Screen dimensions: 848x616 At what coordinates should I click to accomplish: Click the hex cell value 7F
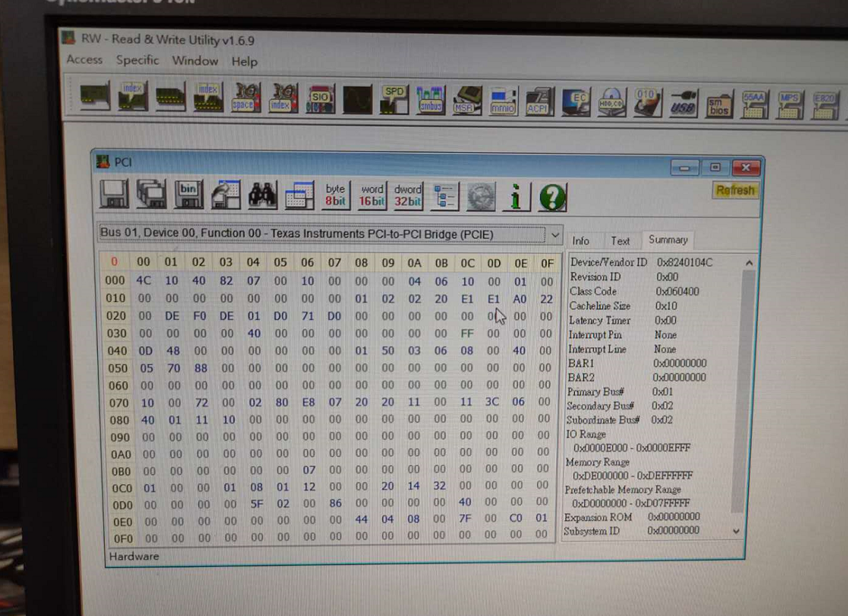click(465, 518)
